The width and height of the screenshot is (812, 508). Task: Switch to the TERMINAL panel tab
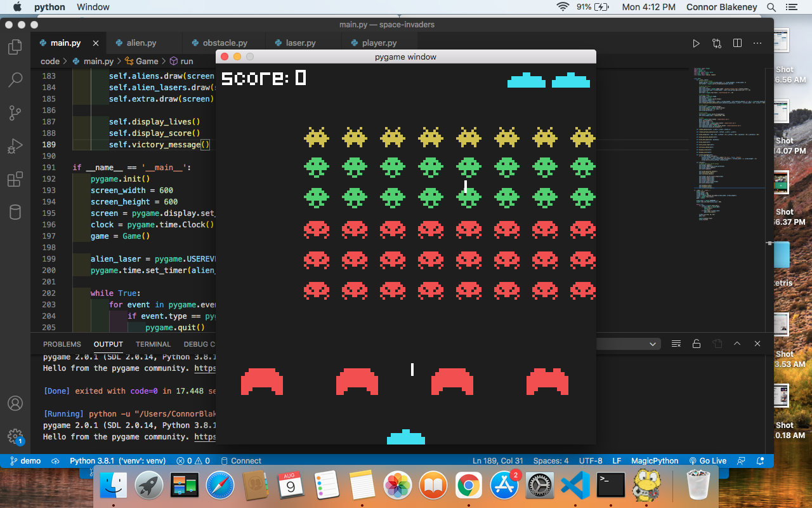[153, 344]
